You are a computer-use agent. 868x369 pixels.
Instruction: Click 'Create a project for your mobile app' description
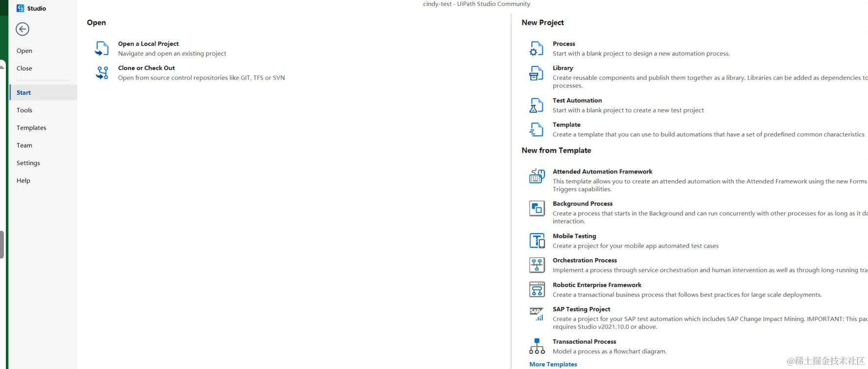(x=636, y=246)
